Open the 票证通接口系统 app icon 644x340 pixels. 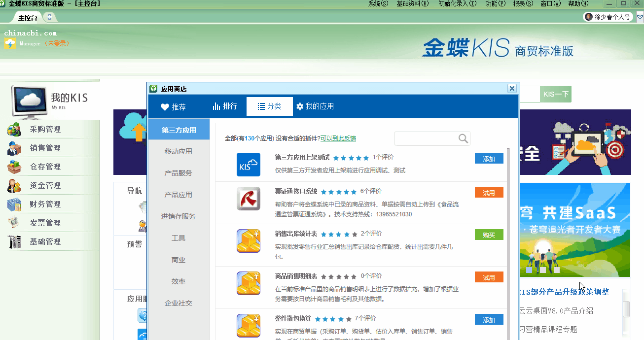(248, 198)
